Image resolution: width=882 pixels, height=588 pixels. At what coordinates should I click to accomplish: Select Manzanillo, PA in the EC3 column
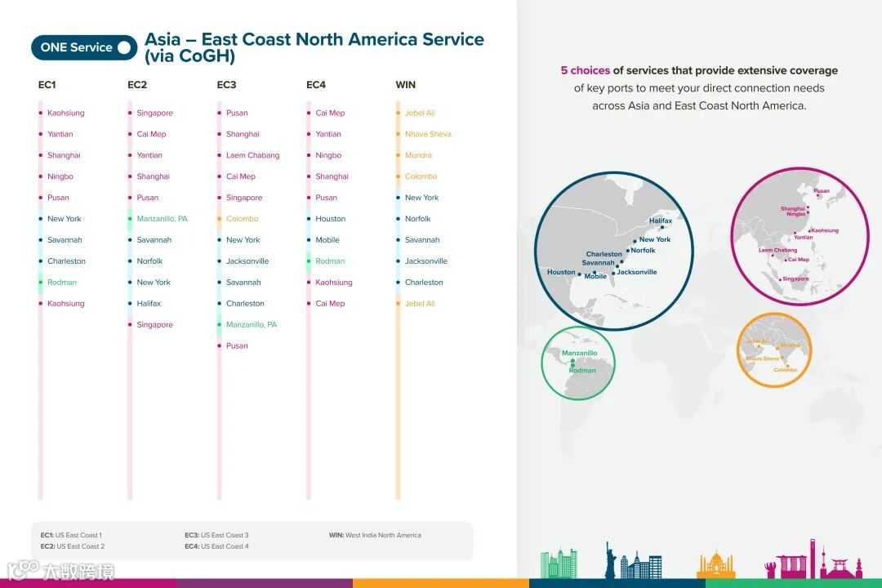[x=252, y=325]
